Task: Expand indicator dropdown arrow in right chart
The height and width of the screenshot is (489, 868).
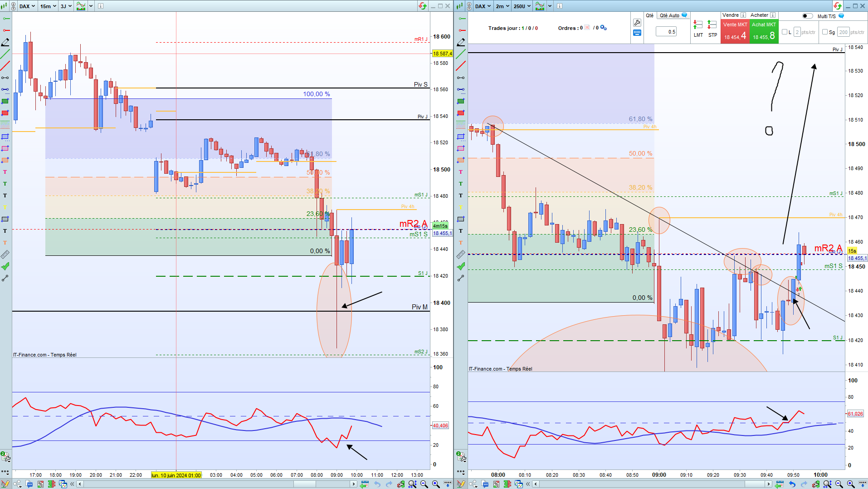Action: pos(550,6)
